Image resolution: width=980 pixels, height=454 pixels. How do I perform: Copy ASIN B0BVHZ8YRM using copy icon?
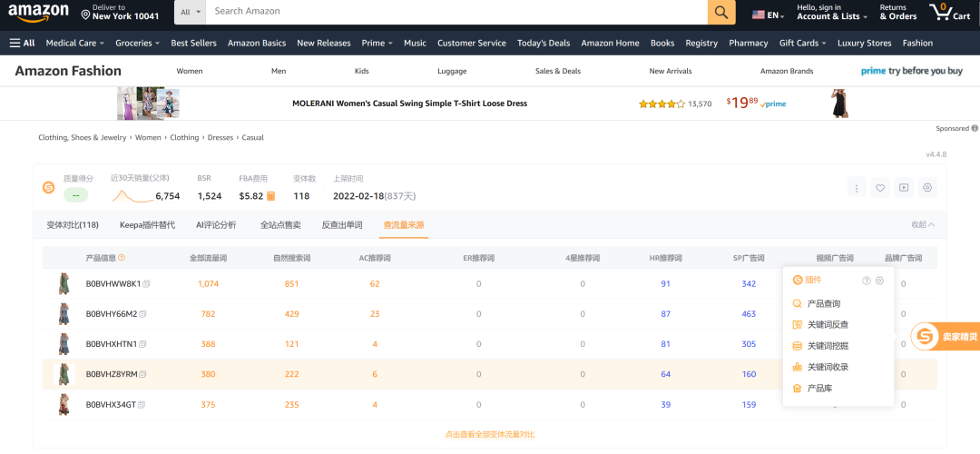(143, 374)
